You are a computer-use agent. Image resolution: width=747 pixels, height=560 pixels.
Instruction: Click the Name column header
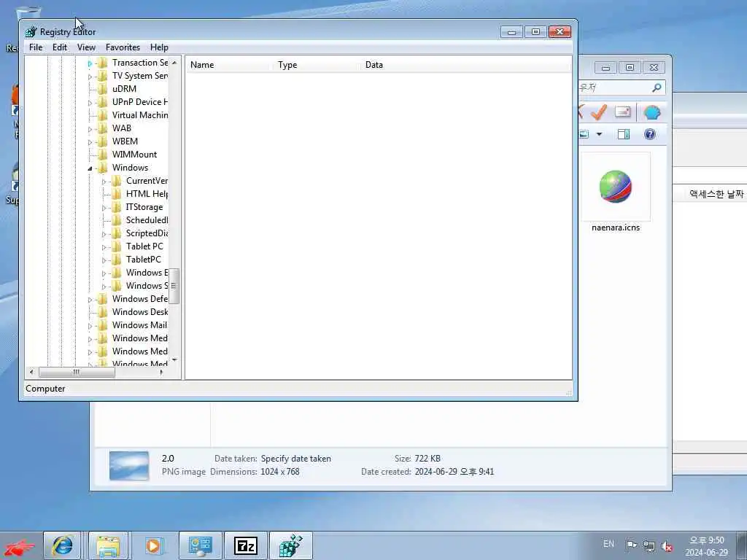[x=228, y=65]
